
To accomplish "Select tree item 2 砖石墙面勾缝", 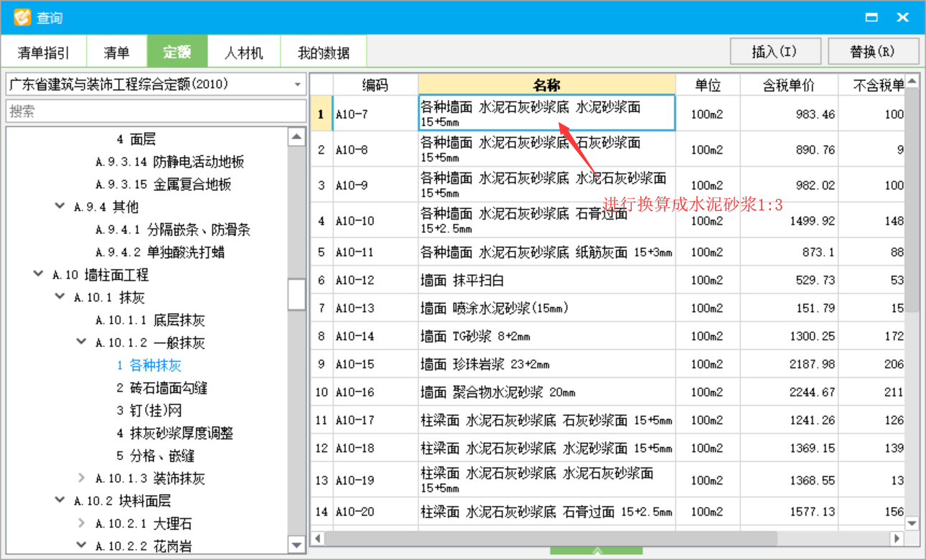I will click(x=162, y=388).
